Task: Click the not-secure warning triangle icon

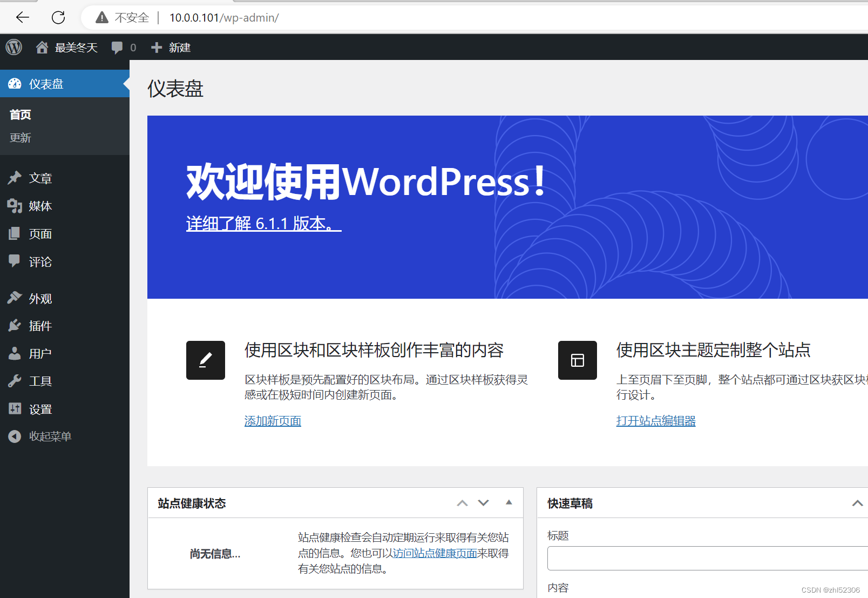Action: click(x=102, y=18)
